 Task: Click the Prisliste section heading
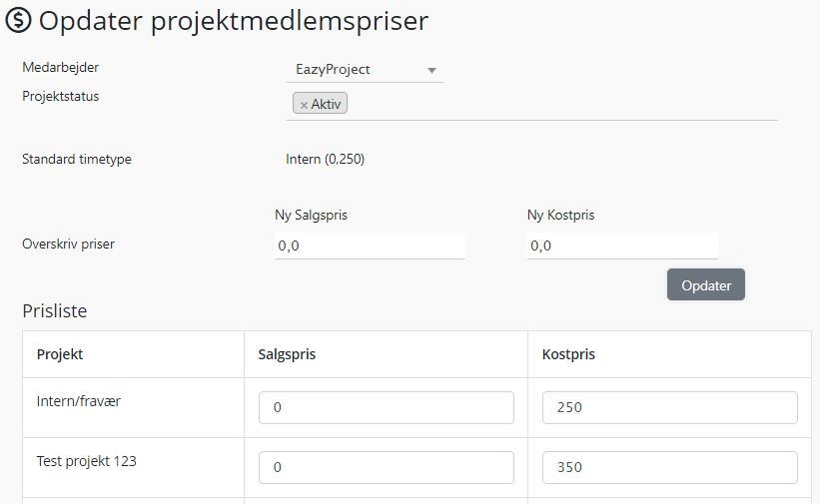54,311
